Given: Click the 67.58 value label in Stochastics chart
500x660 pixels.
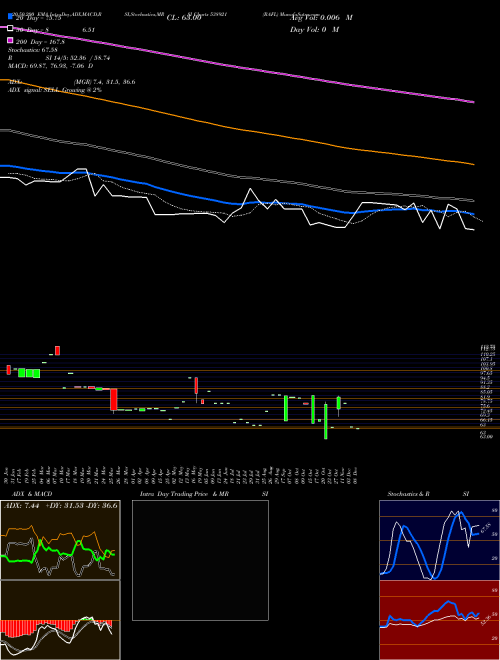Looking at the screenshot, I should [x=486, y=527].
